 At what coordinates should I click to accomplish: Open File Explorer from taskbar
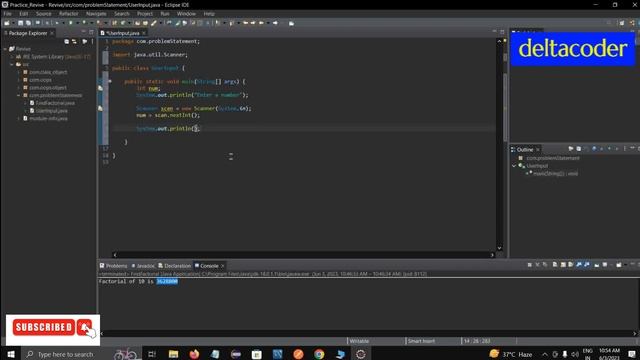173,354
